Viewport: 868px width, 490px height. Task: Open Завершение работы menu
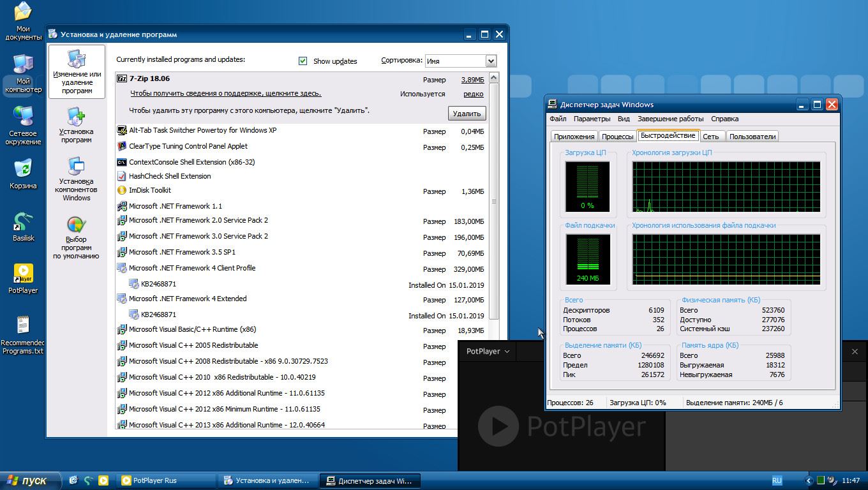(x=670, y=119)
